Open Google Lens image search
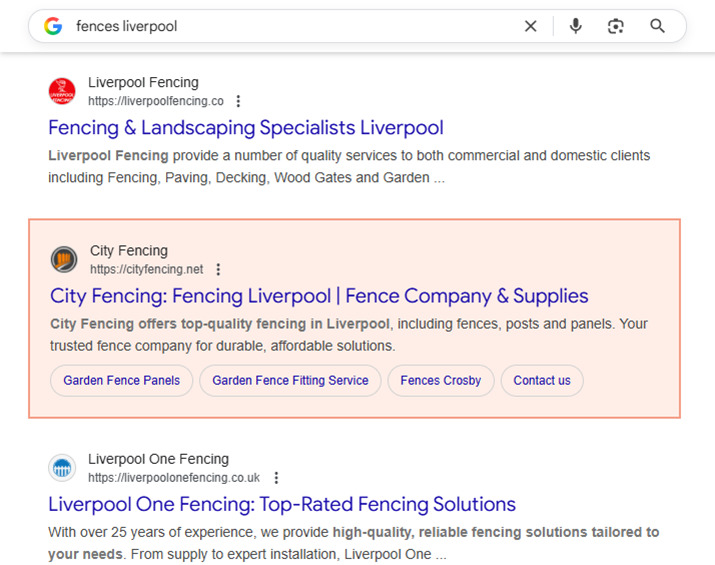 [616, 26]
